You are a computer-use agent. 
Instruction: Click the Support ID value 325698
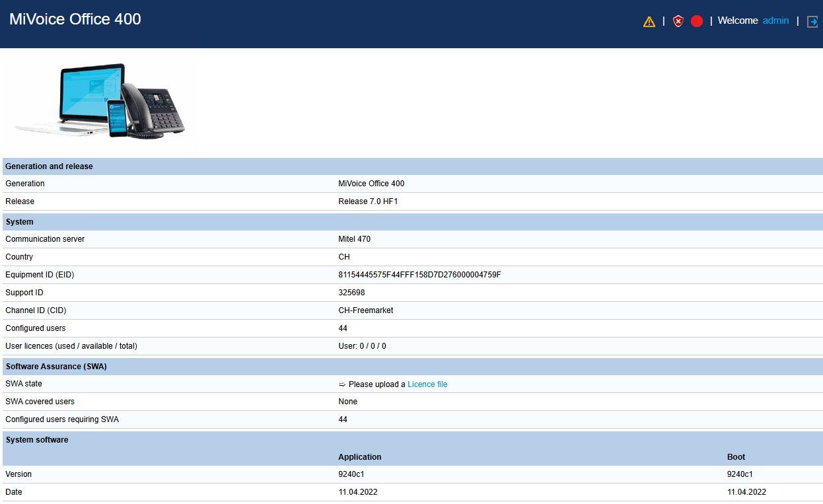(x=351, y=293)
